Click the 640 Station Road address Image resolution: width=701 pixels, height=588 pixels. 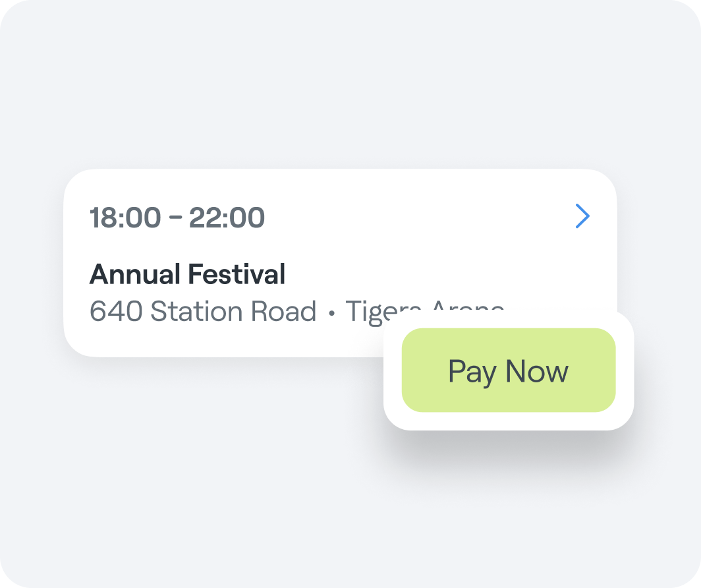point(204,311)
